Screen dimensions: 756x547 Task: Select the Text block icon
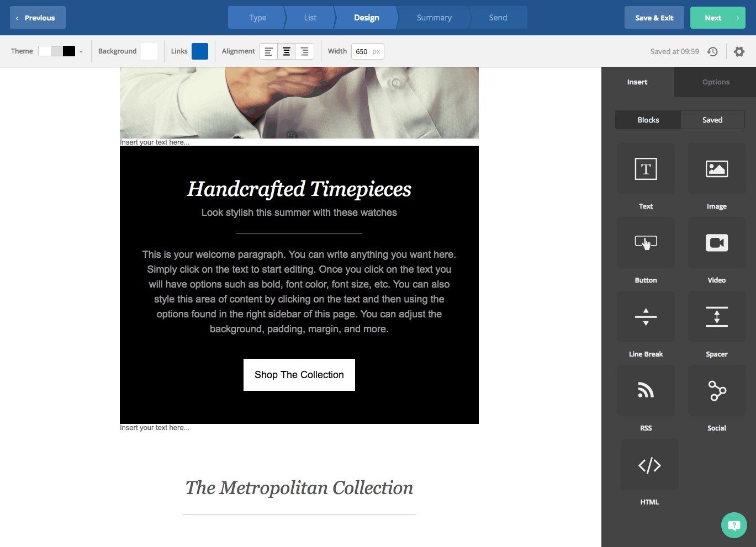click(646, 169)
